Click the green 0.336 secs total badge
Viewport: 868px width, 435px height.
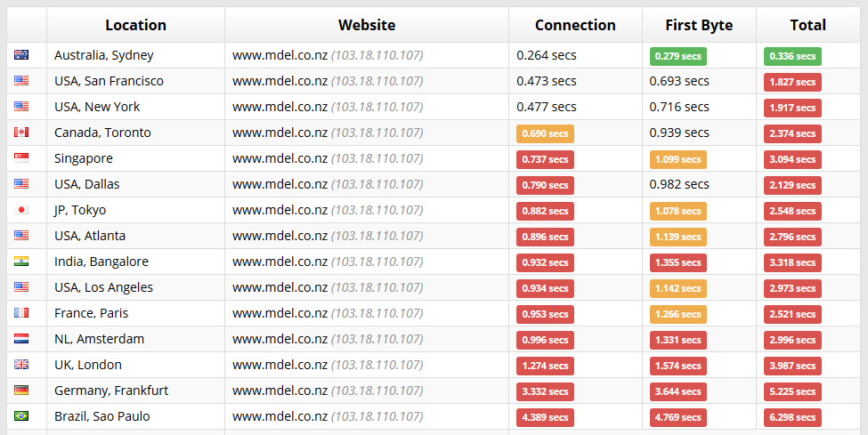[792, 56]
